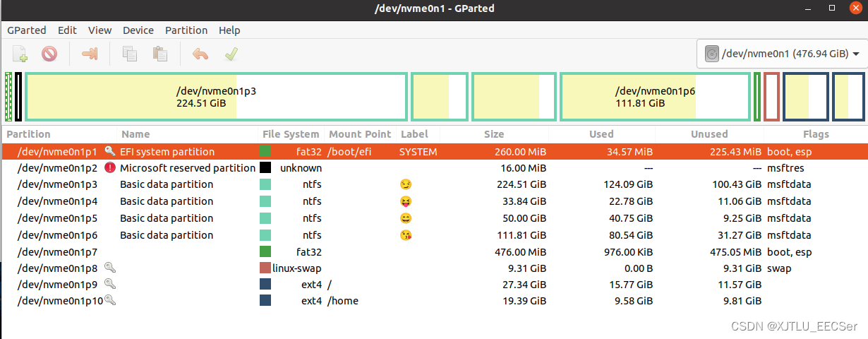
Task: Select the /dev/nvme0n1p8 partition row
Action: click(434, 268)
